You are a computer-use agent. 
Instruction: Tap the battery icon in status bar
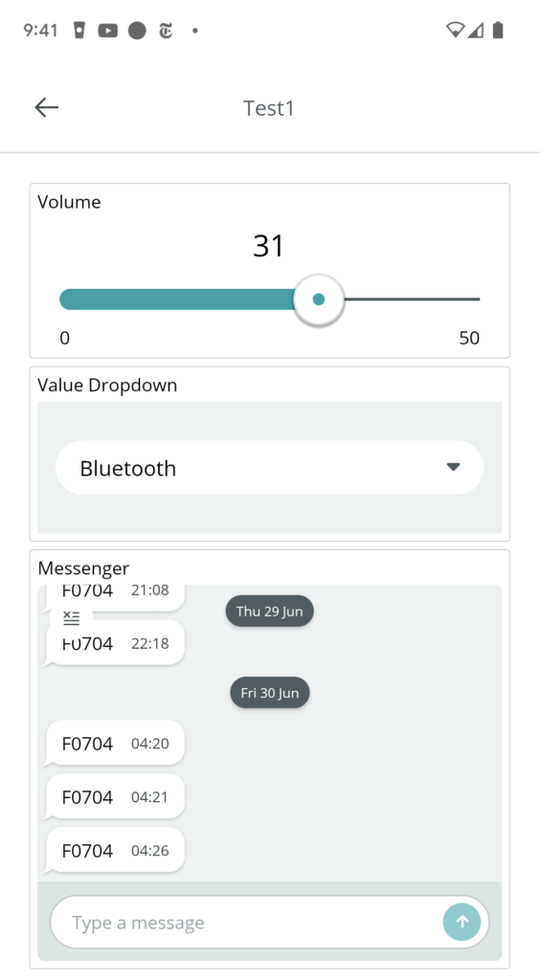498,30
